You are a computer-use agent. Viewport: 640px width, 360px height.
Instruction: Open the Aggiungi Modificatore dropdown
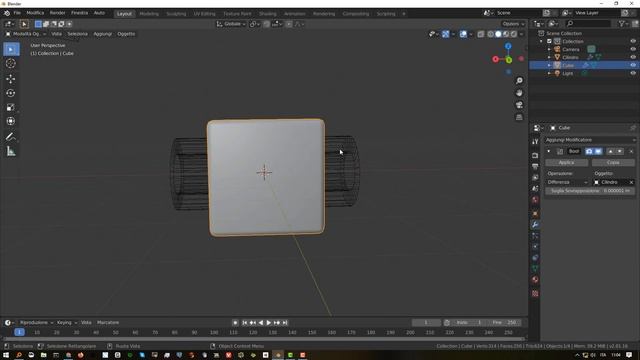coord(590,140)
